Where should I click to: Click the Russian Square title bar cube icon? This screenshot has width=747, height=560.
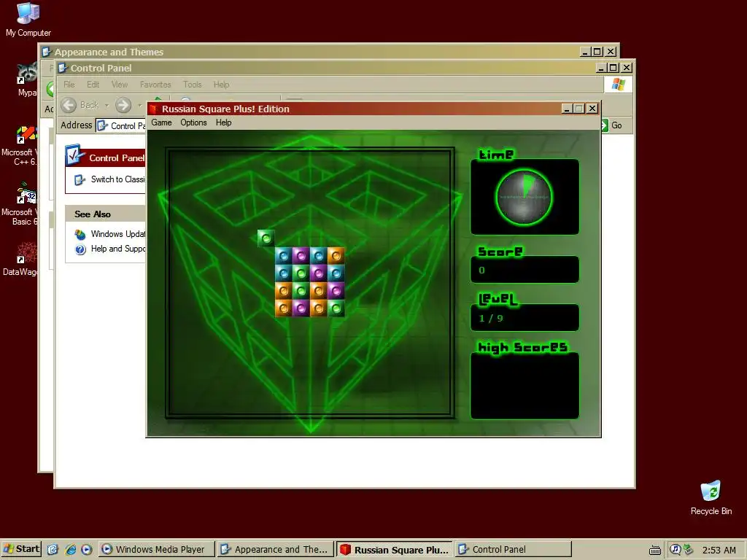(x=153, y=109)
